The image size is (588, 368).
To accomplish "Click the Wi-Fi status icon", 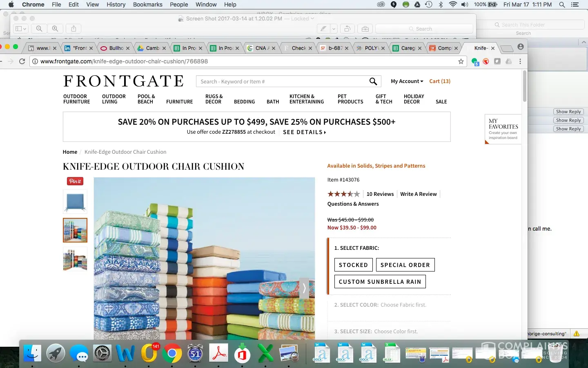I will pyautogui.click(x=452, y=4).
